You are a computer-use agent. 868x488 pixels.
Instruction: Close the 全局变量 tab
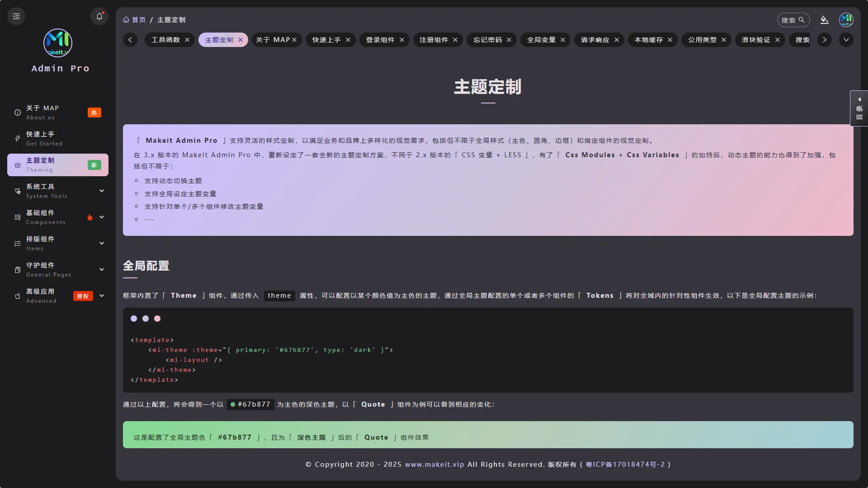(563, 40)
